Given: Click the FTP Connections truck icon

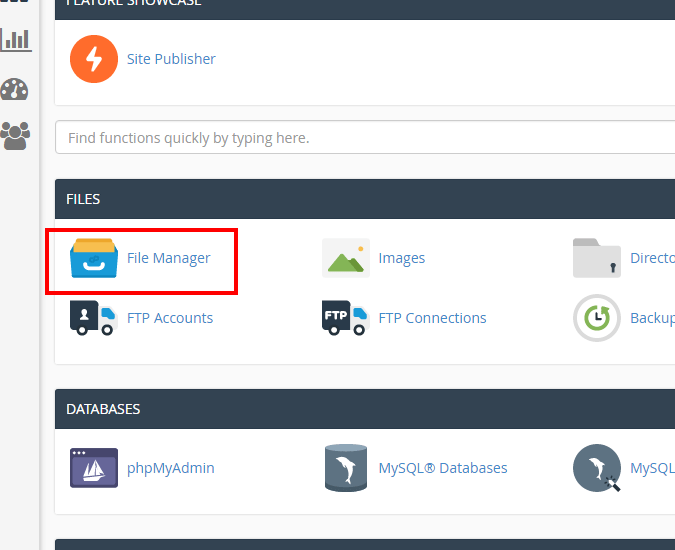Looking at the screenshot, I should (345, 318).
